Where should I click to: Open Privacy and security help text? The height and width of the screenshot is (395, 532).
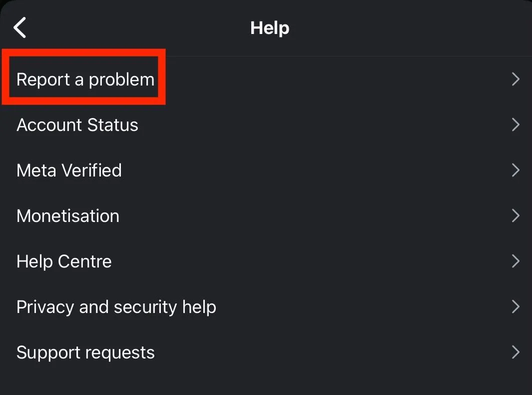tap(116, 307)
